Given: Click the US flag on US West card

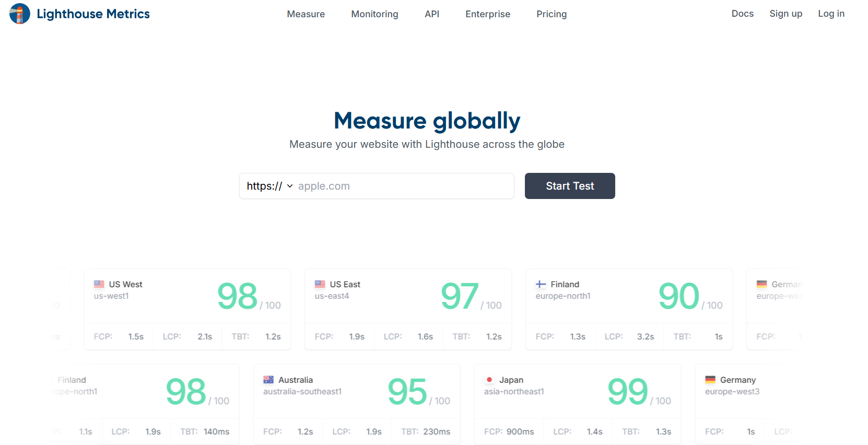Looking at the screenshot, I should point(99,284).
